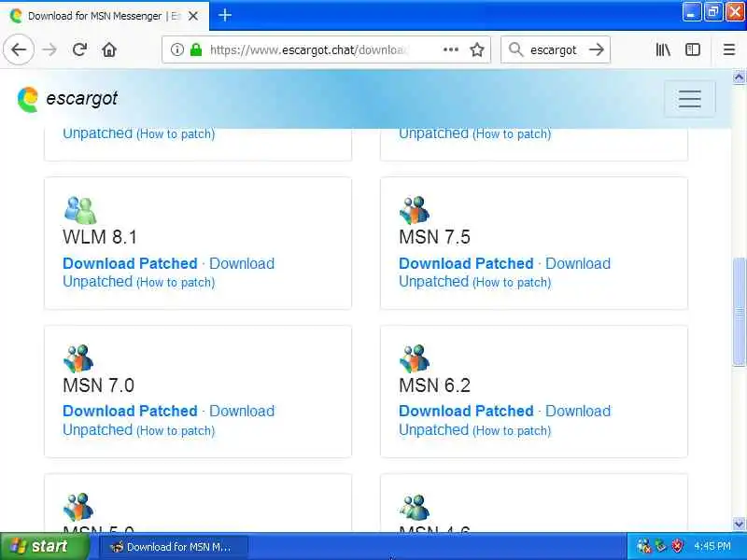
Task: Download Patched MSN 6.2
Action: (466, 411)
